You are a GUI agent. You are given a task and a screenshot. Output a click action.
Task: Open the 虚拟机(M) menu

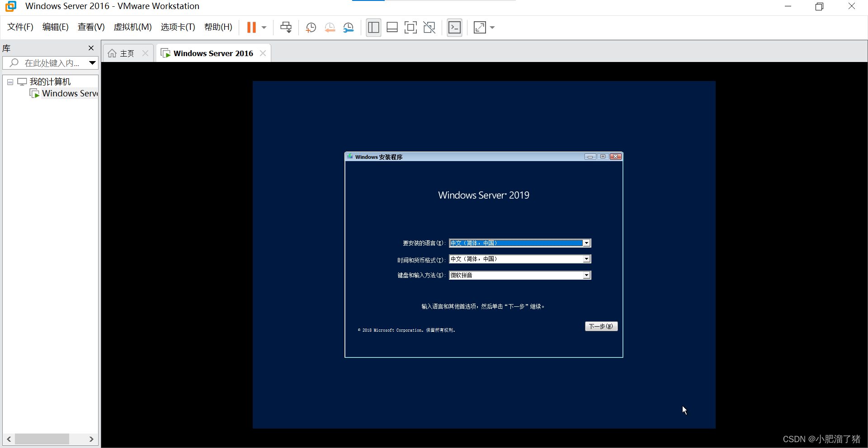[x=132, y=27]
